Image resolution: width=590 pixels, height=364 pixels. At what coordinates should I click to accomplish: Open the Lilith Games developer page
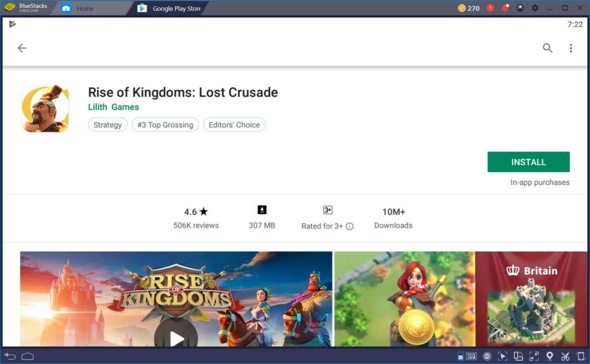[x=113, y=107]
